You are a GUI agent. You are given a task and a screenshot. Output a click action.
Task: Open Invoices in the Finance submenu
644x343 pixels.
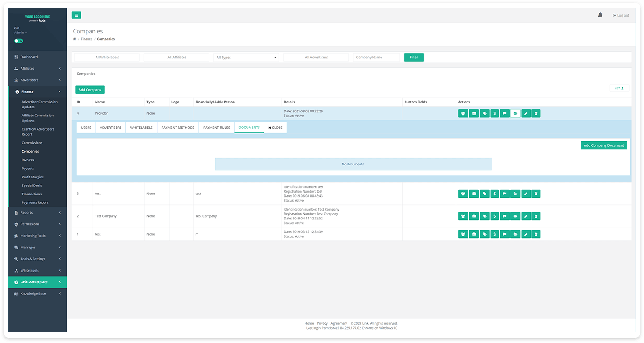coord(28,160)
